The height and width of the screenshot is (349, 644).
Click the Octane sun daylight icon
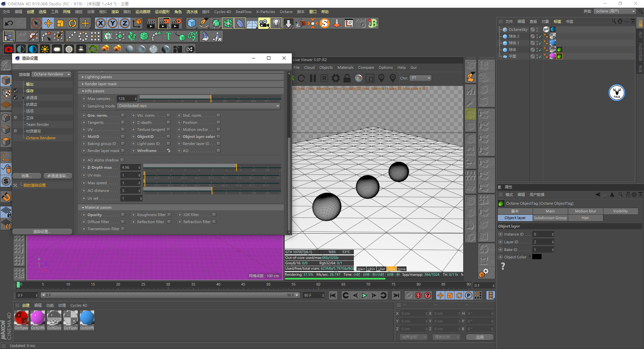[45, 49]
